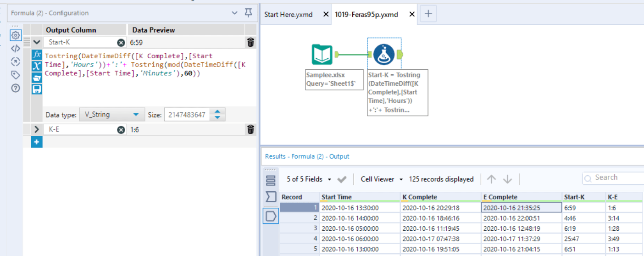This screenshot has width=644, height=256.
Task: Open the Navigation icon in configuration sidebar
Action: 16,61
